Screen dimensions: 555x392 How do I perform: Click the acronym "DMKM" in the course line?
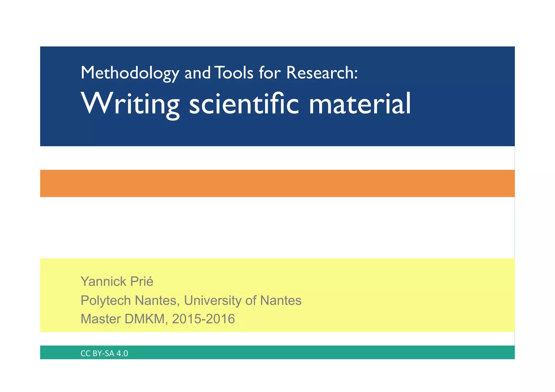pos(145,319)
